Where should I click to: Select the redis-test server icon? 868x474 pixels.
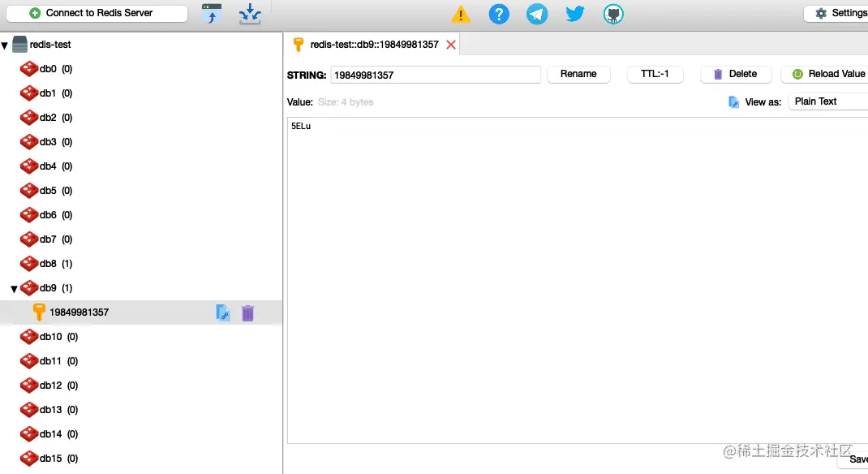[20, 45]
